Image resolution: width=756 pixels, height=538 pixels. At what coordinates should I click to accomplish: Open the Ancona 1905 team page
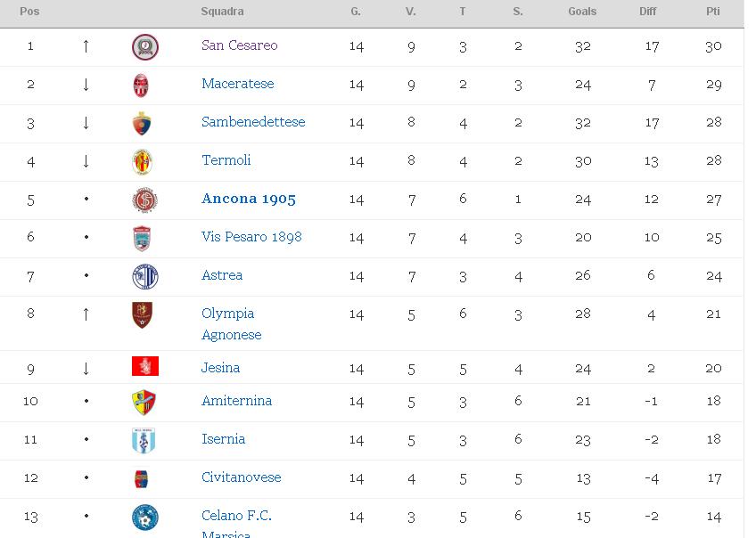(249, 199)
